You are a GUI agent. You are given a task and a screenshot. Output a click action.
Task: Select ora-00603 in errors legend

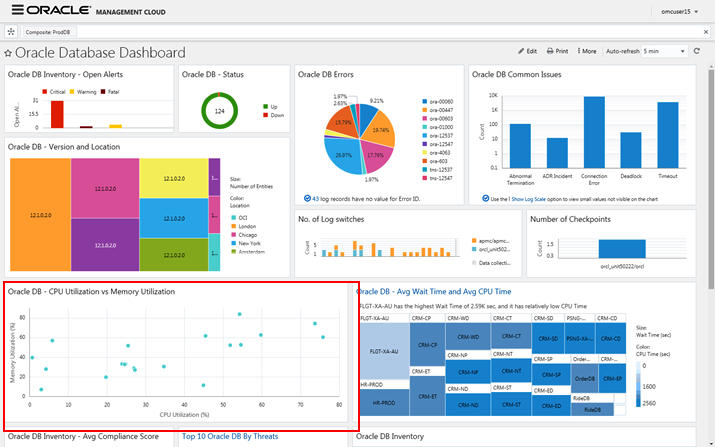click(x=438, y=119)
